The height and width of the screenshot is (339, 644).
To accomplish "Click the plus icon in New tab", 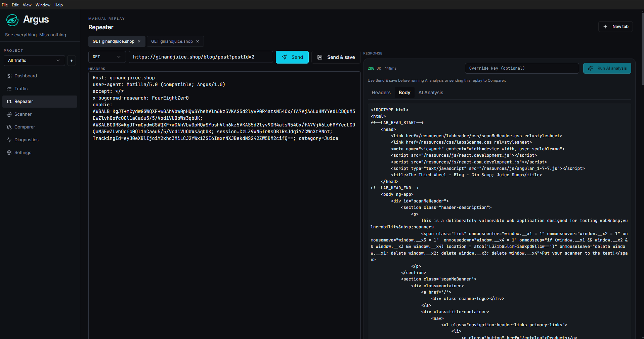I will tap(605, 27).
